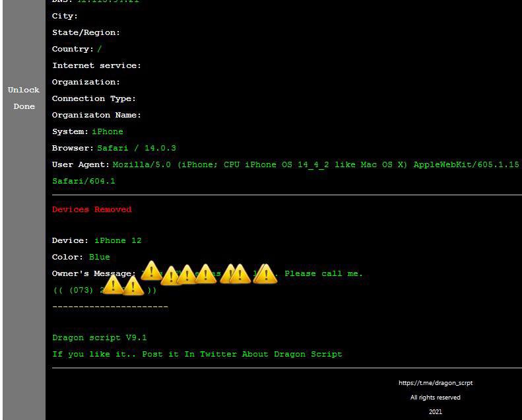
Task: Click the 'Safari/604.1' user agent text
Action: (84, 181)
